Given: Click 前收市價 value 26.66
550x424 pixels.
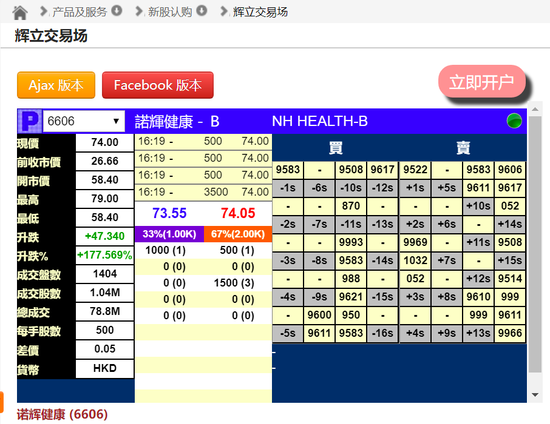Looking at the screenshot, I should click(105, 161).
